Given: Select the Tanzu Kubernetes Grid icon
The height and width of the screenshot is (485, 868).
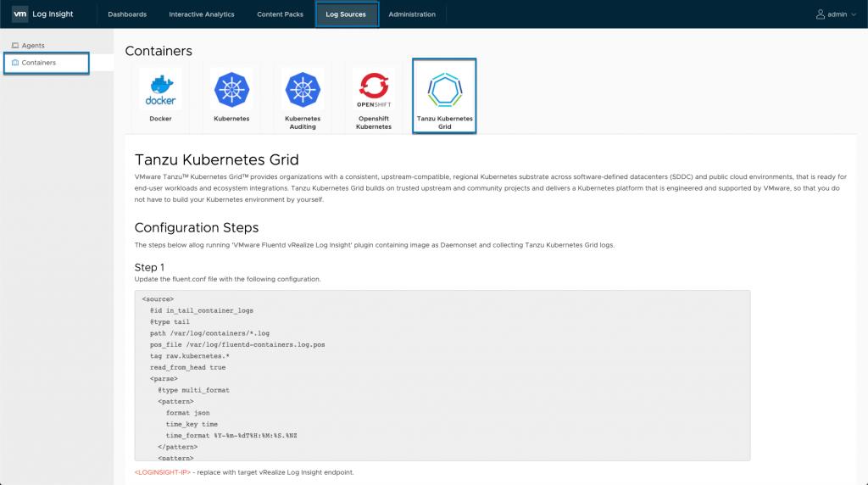Looking at the screenshot, I should click(444, 90).
